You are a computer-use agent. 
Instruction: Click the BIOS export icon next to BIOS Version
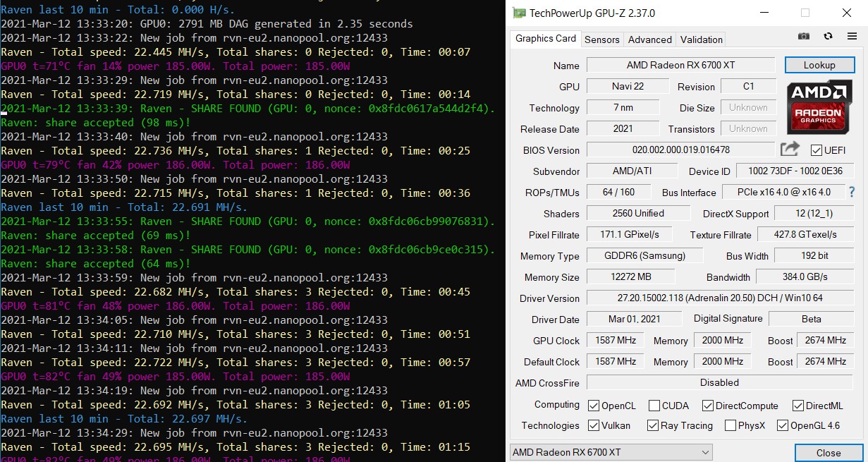tap(789, 149)
